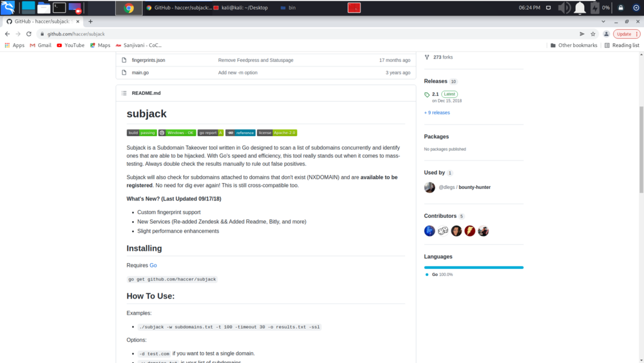Open the Reading list
This screenshot has width=644, height=363.
(x=622, y=45)
